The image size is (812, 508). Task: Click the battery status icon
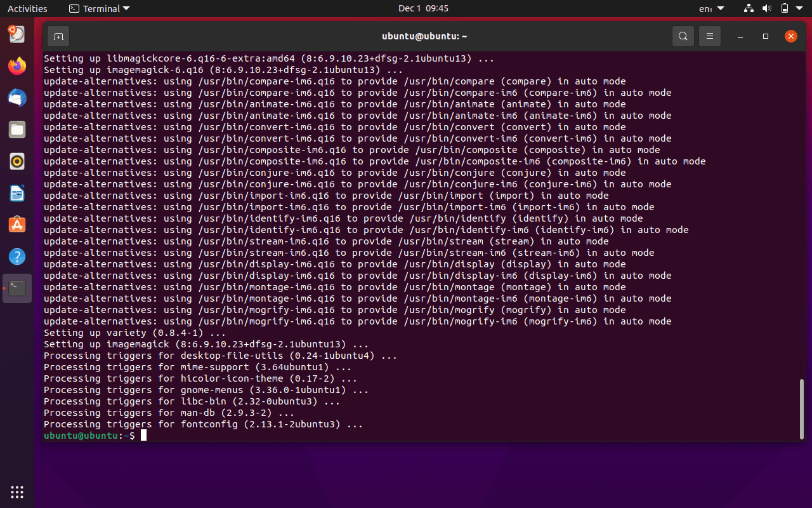coord(785,8)
